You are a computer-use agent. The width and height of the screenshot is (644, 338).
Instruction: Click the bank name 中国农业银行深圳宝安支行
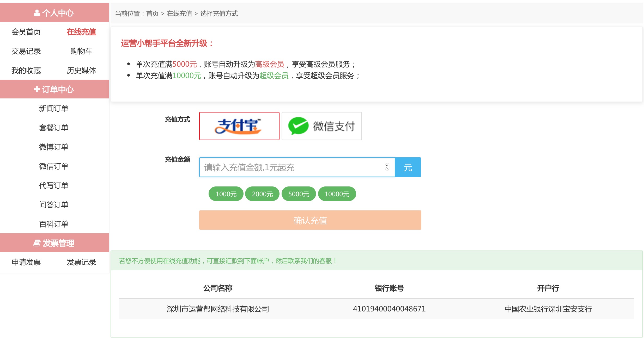click(548, 309)
